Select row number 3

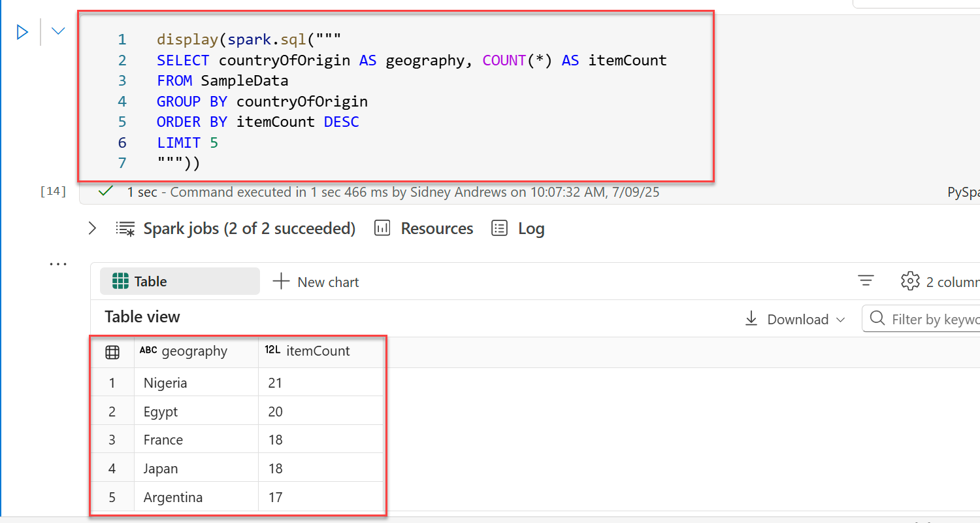click(112, 439)
